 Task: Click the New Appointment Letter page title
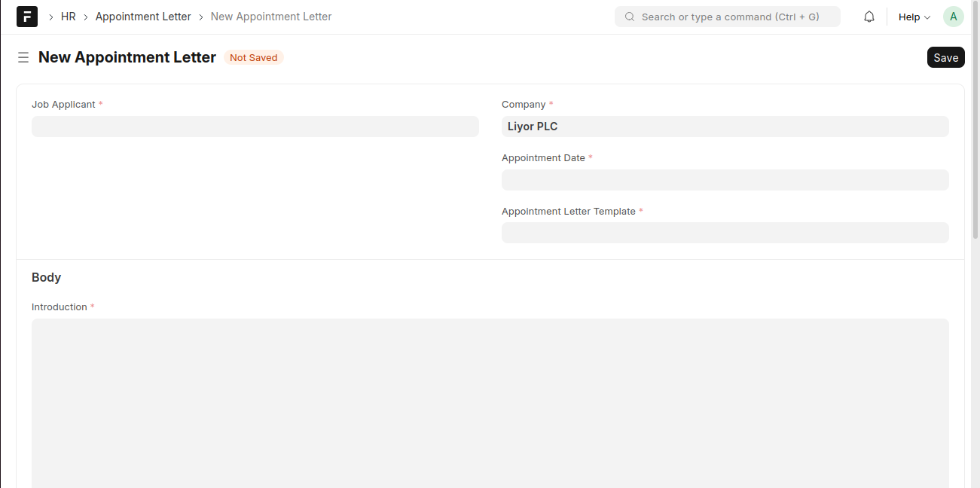click(x=127, y=57)
